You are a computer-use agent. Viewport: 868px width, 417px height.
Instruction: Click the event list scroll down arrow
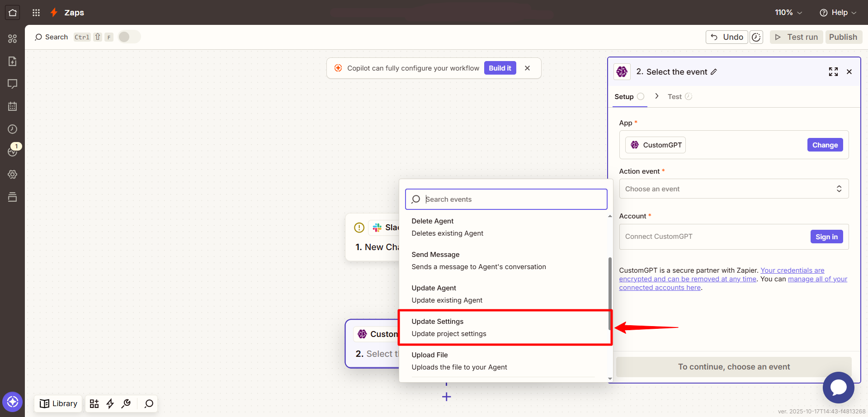point(610,379)
